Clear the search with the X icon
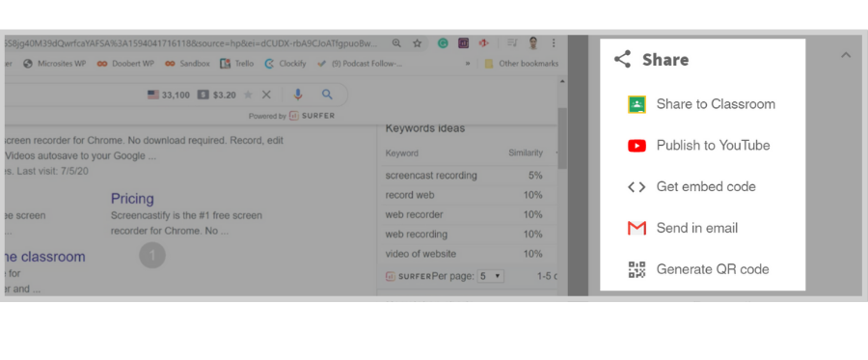Screen dimensions: 868x360 [x=266, y=95]
